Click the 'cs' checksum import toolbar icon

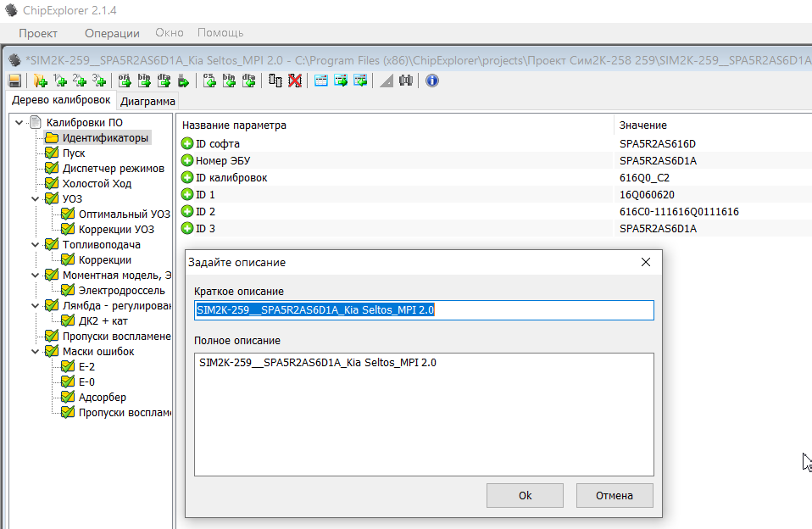(209, 81)
